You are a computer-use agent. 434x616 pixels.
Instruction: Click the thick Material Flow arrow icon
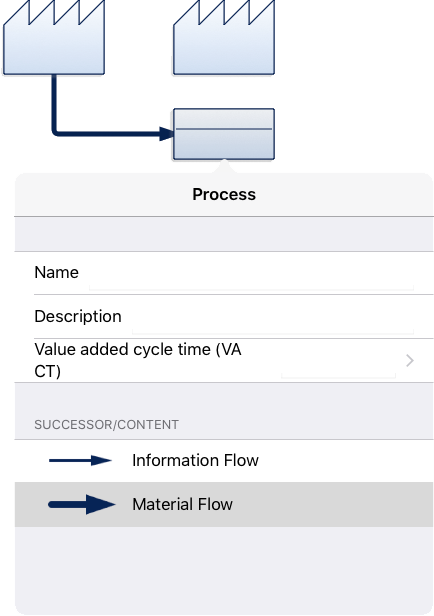pos(82,504)
